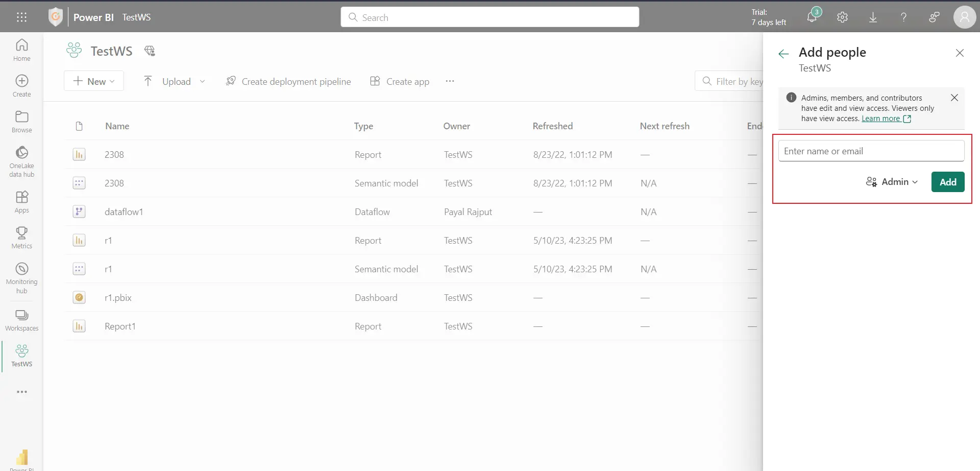Click the Trial 7 days left text

pyautogui.click(x=768, y=17)
